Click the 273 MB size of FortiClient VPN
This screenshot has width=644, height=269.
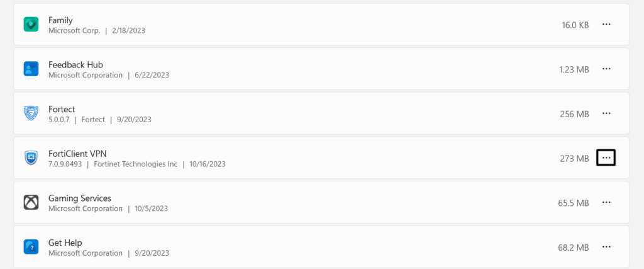point(574,158)
